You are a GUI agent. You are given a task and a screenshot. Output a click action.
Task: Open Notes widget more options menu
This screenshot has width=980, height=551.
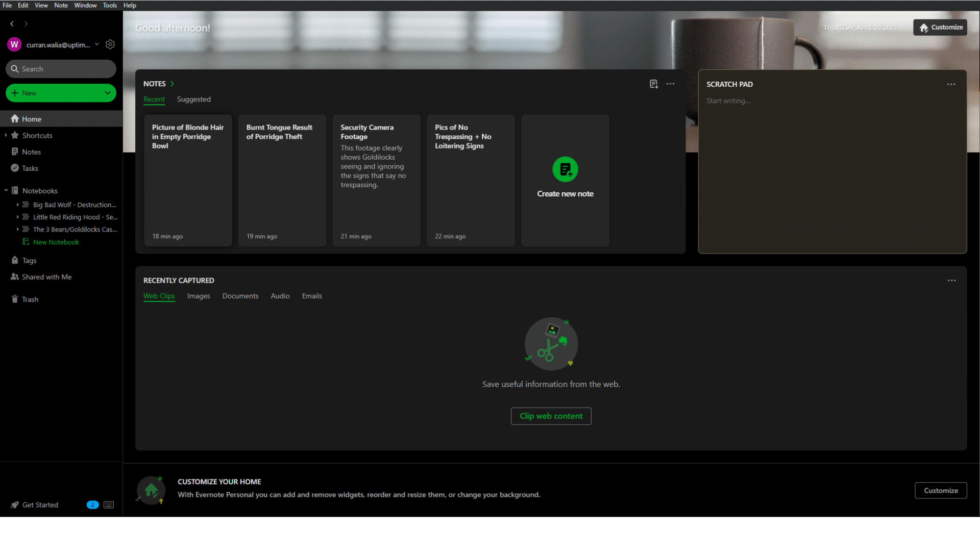[x=670, y=84]
